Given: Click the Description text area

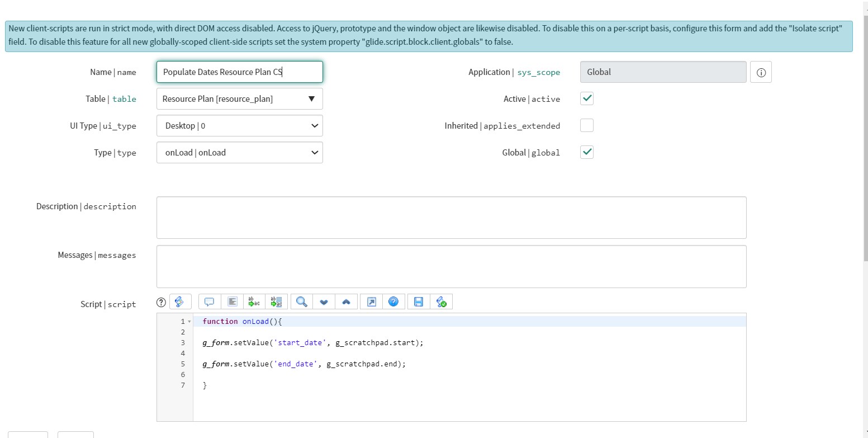Looking at the screenshot, I should [x=451, y=218].
